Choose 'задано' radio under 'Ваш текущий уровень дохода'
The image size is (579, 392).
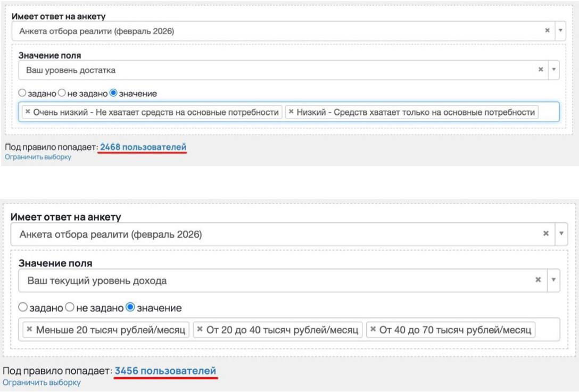(22, 308)
